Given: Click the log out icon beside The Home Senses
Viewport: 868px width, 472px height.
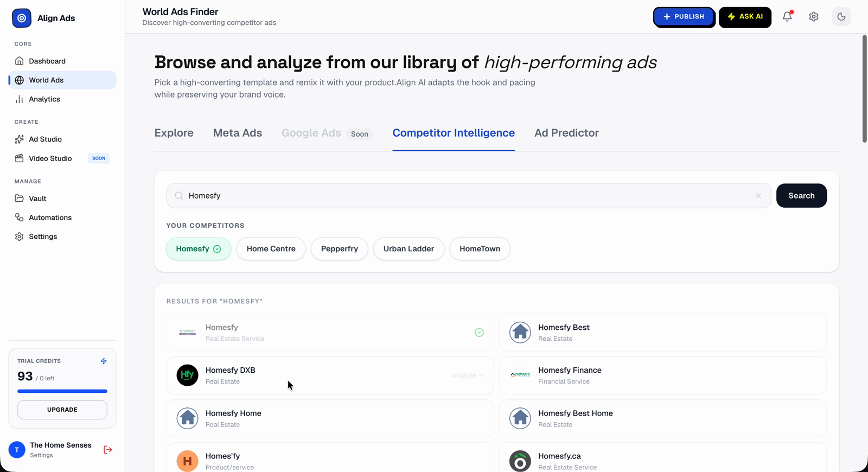Looking at the screenshot, I should pyautogui.click(x=108, y=450).
